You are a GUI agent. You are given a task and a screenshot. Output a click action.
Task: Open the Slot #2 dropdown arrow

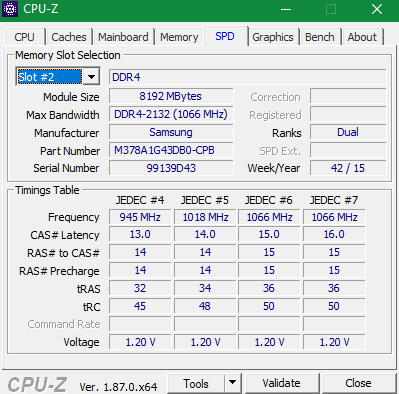(x=91, y=77)
